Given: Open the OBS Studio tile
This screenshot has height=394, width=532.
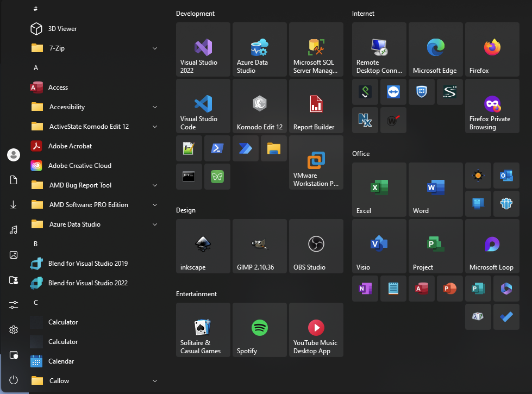Looking at the screenshot, I should pos(316,246).
